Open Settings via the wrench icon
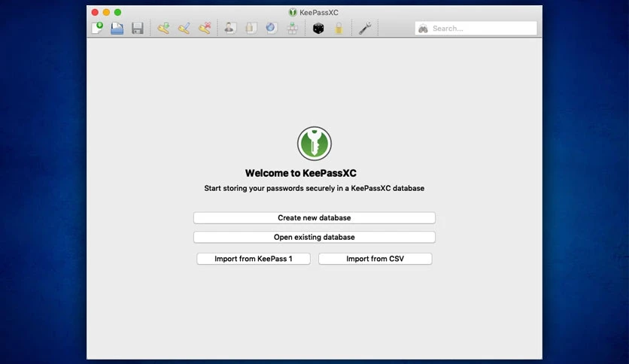This screenshot has width=629, height=364. click(365, 28)
